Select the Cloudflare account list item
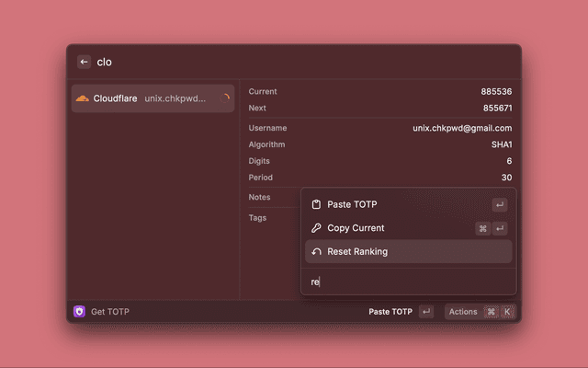588x368 pixels. click(153, 98)
